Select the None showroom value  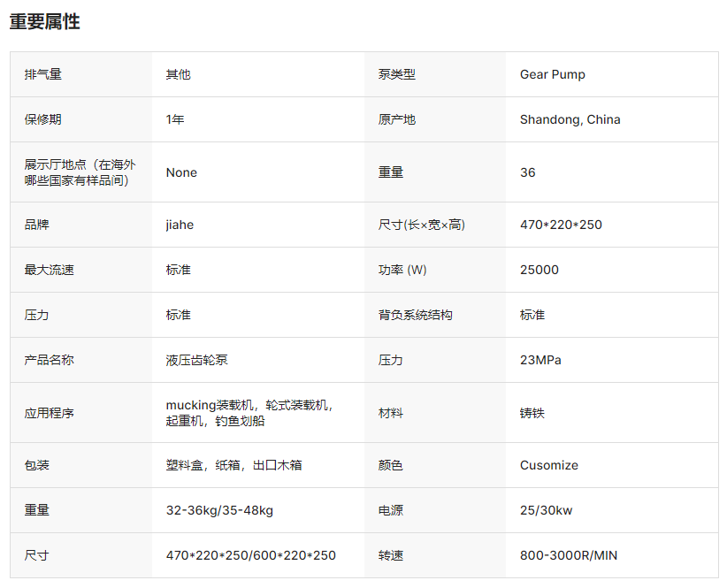click(x=181, y=172)
